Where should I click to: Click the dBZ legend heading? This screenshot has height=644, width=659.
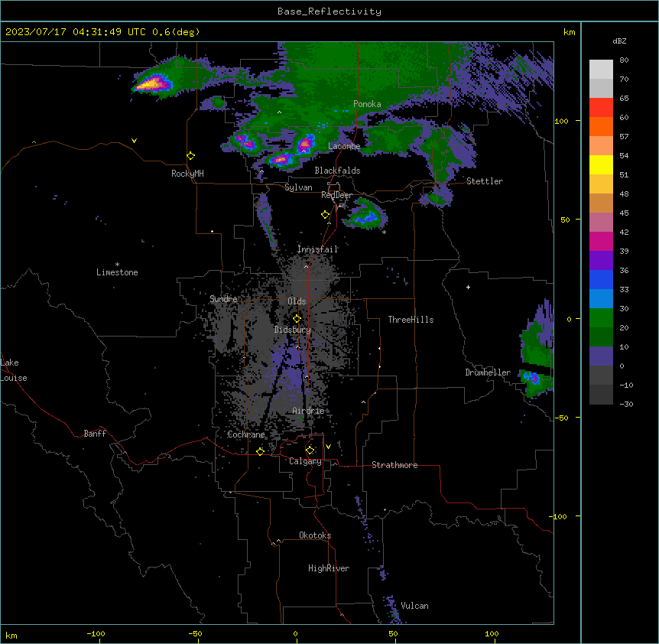pyautogui.click(x=619, y=41)
